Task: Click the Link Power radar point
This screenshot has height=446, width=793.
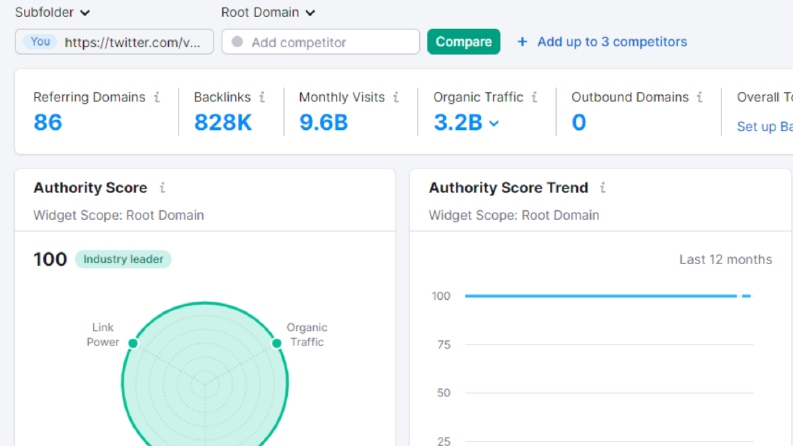Action: coord(133,343)
